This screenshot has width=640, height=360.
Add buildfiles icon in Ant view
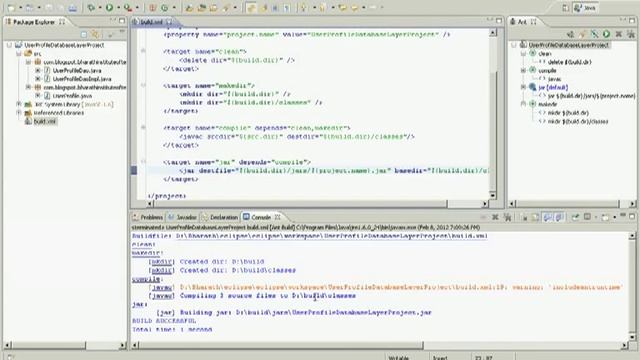(571, 34)
